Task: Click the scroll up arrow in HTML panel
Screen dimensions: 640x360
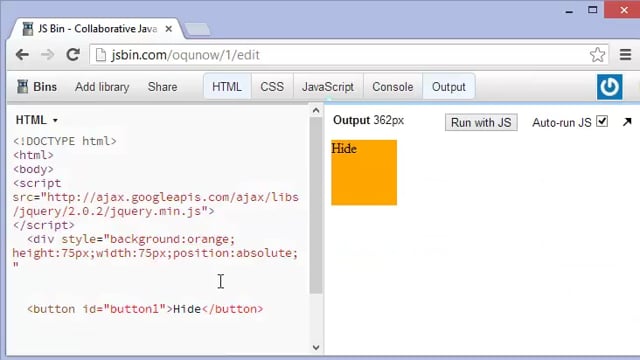Action: click(316, 110)
